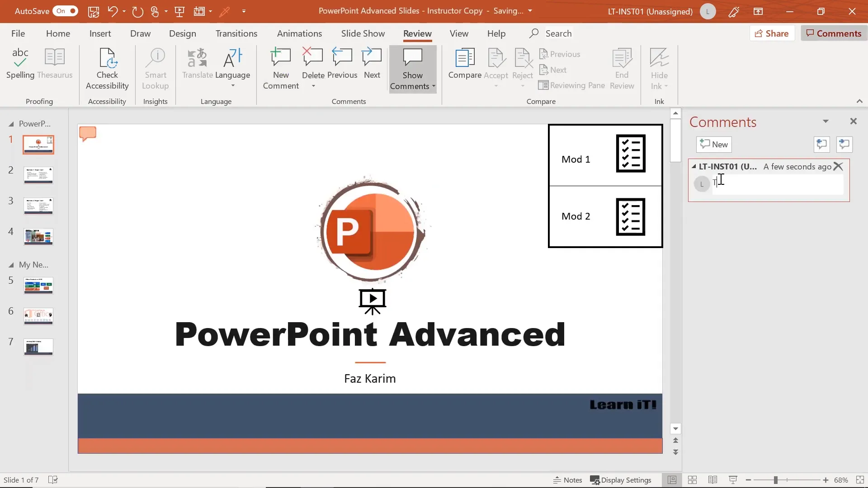This screenshot has width=868, height=488.
Task: Expand Hide Ink dropdown arrow
Action: point(666,86)
